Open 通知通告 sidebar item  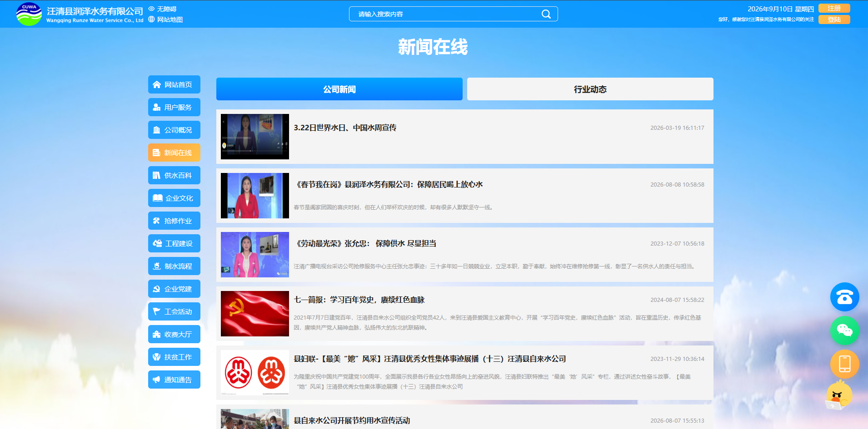pos(174,380)
